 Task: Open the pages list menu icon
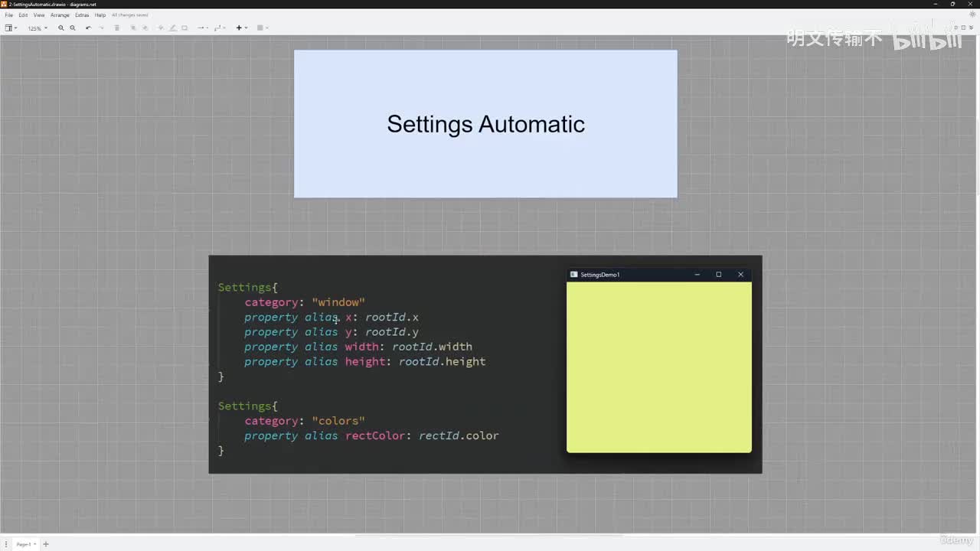click(x=7, y=544)
